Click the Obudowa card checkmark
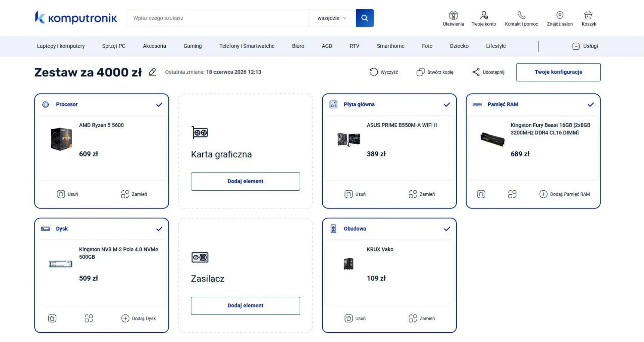The width and height of the screenshot is (644, 342). click(447, 229)
